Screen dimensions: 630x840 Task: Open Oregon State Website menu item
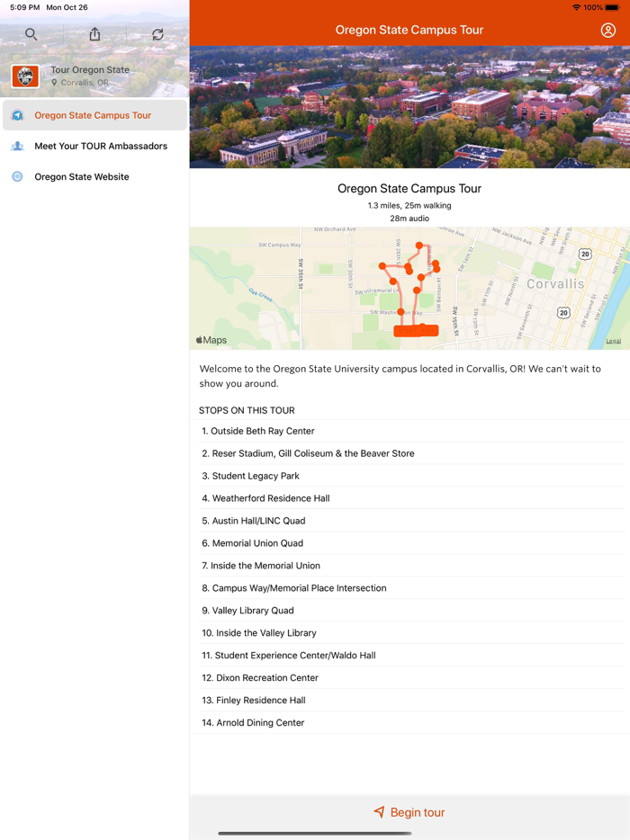[94, 176]
